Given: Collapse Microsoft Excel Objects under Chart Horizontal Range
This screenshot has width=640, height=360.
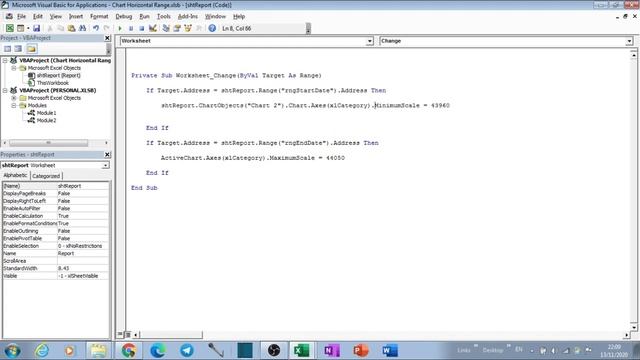Looking at the screenshot, I should [x=14, y=68].
